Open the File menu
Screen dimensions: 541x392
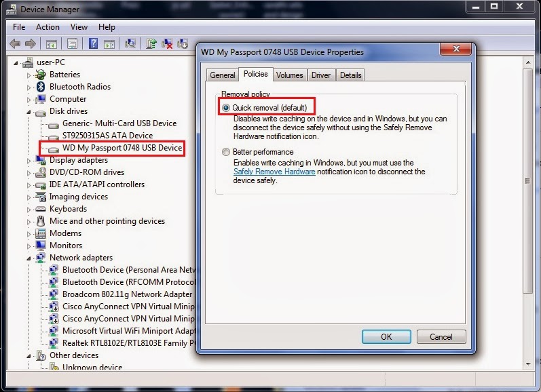[19, 27]
